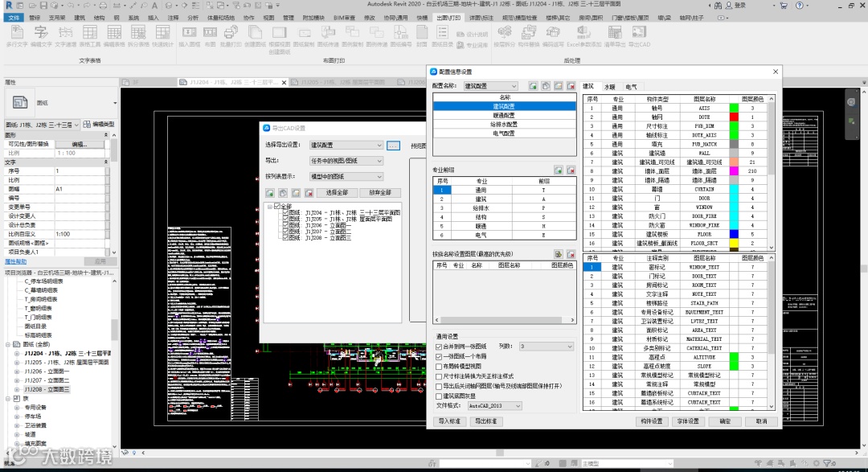Click the yellow swatch for FLOOR_SECT layer
Screen dimensions: 868x472
click(734, 243)
